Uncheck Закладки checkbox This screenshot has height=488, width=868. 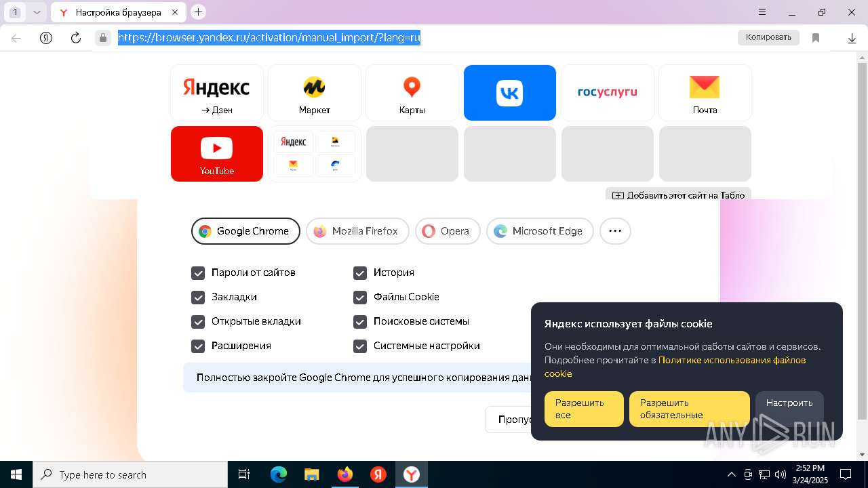[x=198, y=298]
